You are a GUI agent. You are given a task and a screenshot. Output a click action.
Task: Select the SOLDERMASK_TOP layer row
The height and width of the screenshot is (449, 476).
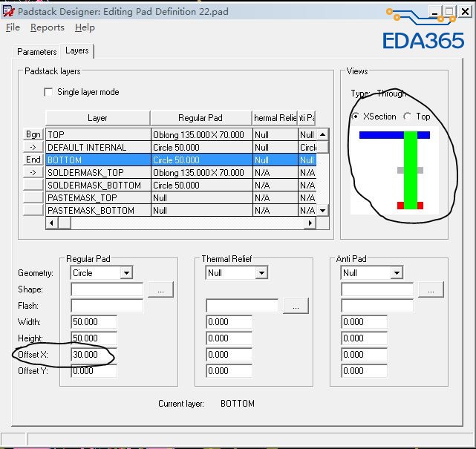click(181, 173)
